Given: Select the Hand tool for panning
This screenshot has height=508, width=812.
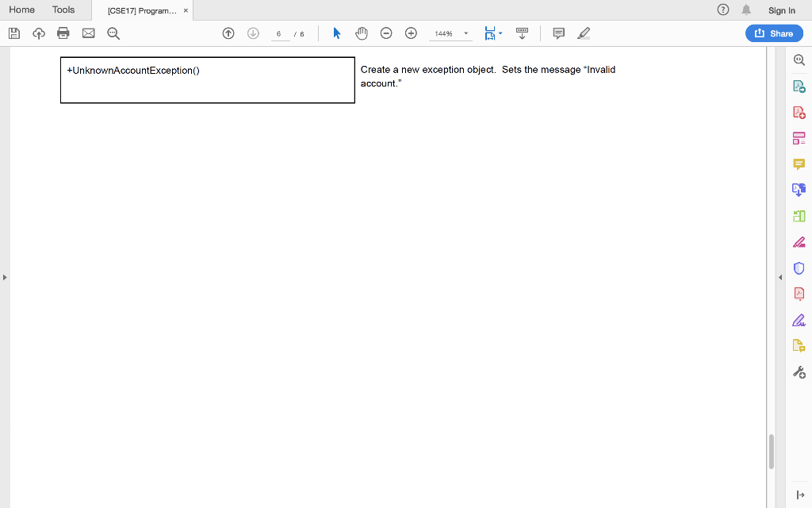Looking at the screenshot, I should tap(361, 33).
